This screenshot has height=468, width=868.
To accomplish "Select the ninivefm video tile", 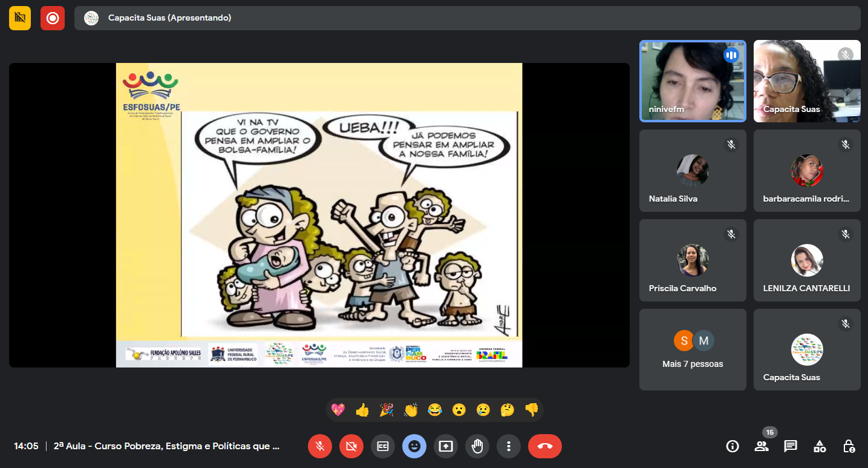I will click(693, 81).
